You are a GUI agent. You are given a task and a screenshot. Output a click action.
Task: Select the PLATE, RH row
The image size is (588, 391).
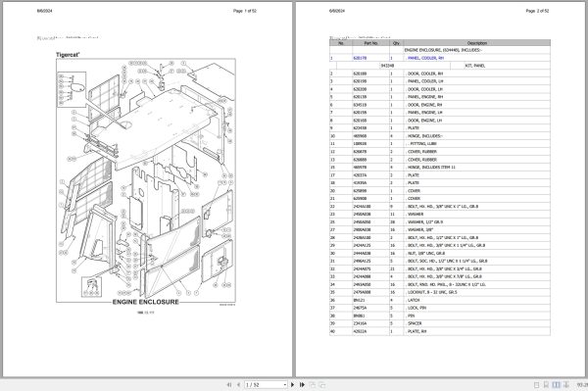click(440, 331)
